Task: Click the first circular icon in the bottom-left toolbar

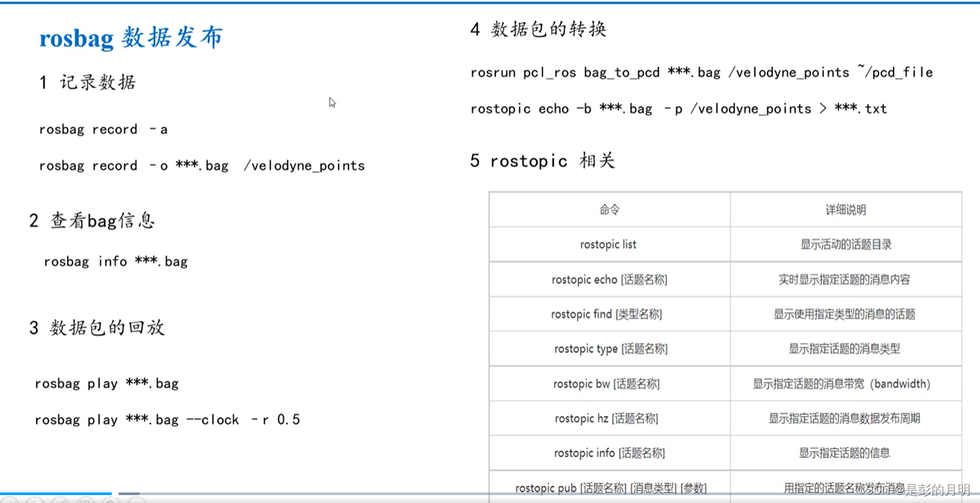Action: (x=9, y=500)
